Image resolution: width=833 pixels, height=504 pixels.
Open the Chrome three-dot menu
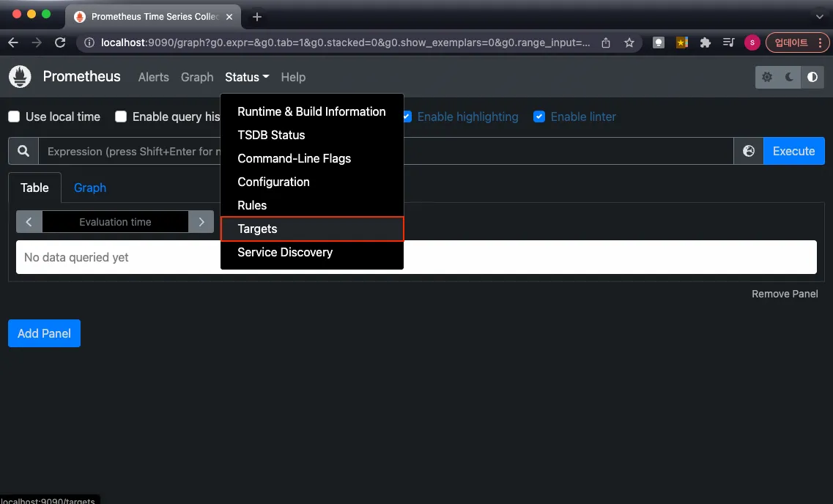pos(821,42)
